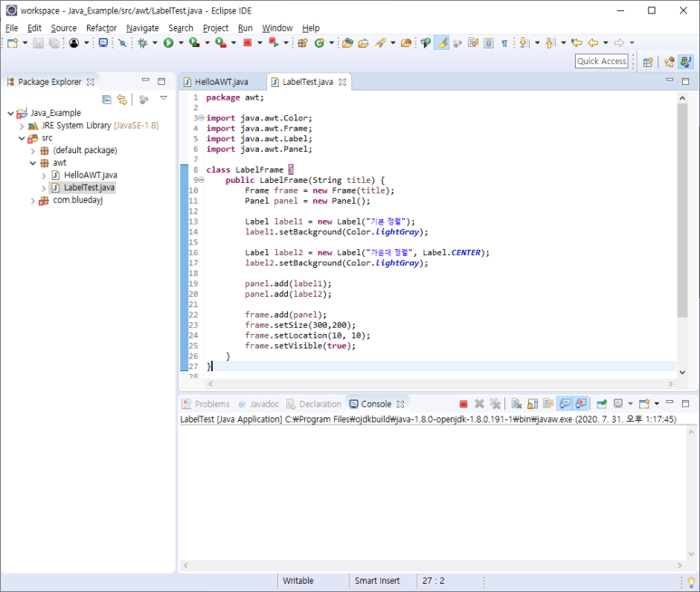Viewport: 700px width, 592px height.
Task: Click Clear Console icon
Action: click(x=516, y=404)
